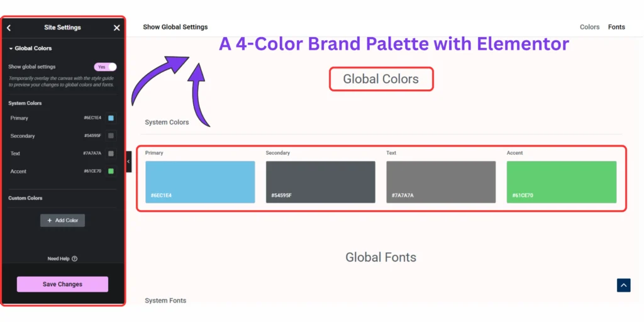
Task: Click the #61CE70 hex value in the sidebar
Action: tap(92, 171)
